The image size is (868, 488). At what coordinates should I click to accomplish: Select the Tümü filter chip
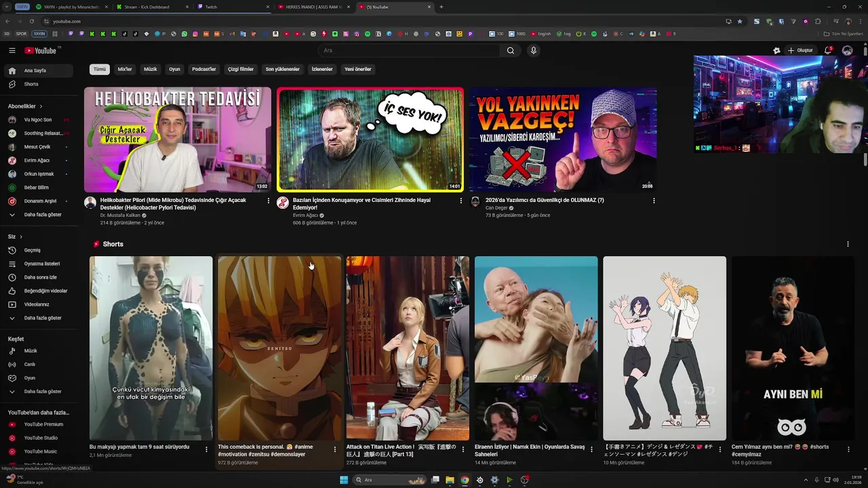[100, 69]
